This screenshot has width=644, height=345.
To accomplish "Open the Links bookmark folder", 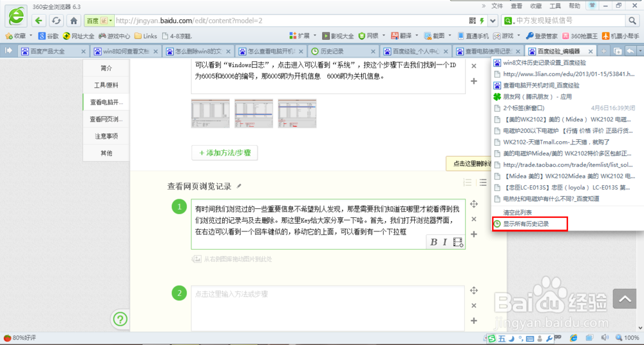I will click(x=146, y=36).
